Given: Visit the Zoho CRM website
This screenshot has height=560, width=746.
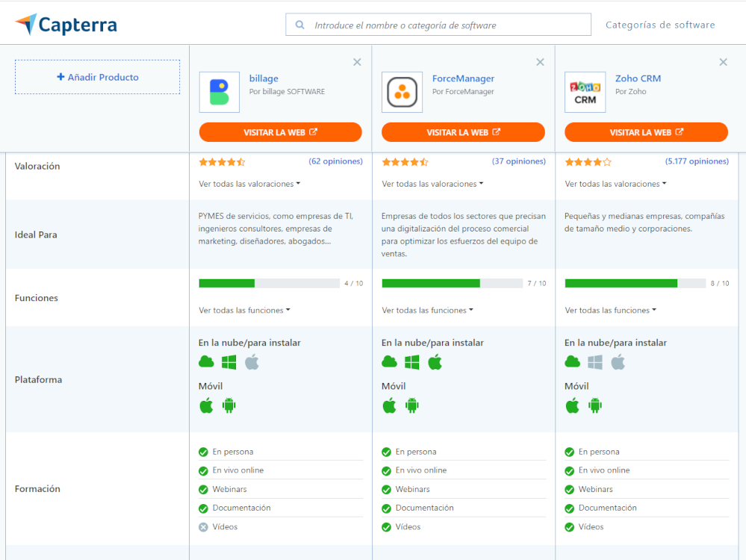Looking at the screenshot, I should pyautogui.click(x=646, y=132).
